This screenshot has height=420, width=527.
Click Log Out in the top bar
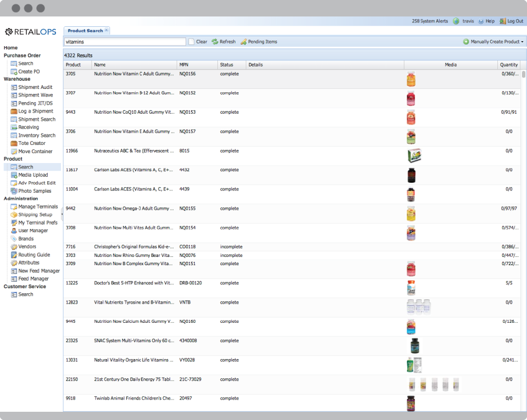[x=514, y=21]
